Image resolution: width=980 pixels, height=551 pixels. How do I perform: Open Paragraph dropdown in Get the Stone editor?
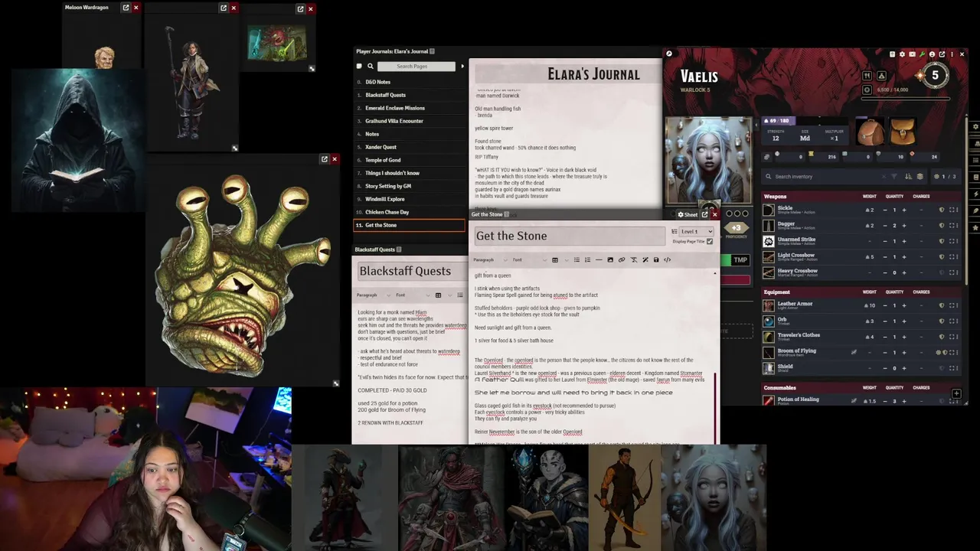[x=490, y=259]
